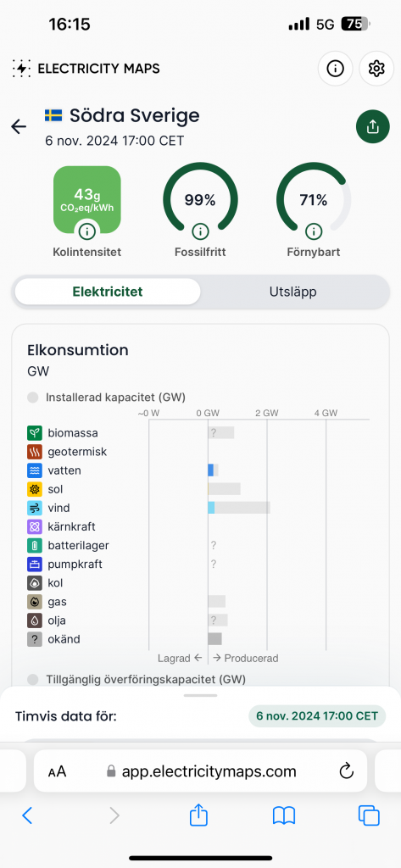Open the info circle icon in header
401x868 pixels.
click(x=335, y=69)
